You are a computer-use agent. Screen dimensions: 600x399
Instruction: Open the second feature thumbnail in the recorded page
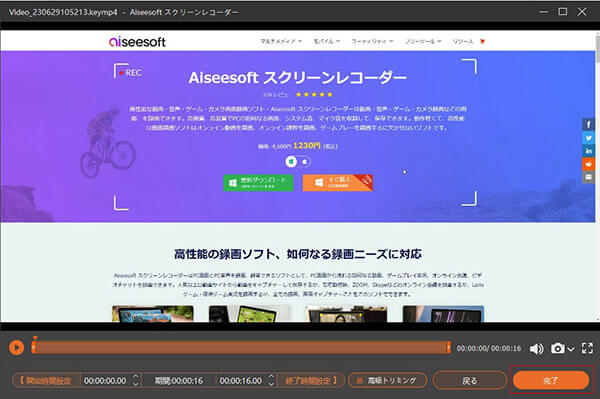[249, 314]
